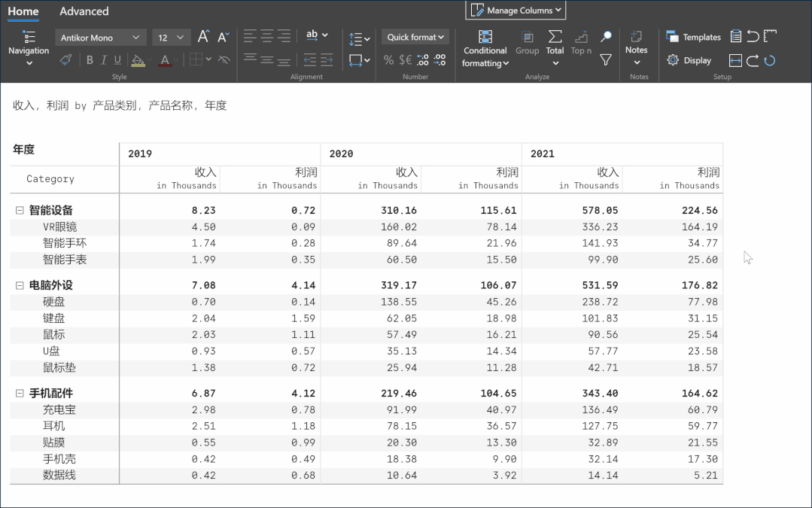812x508 pixels.
Task: Switch to the Advanced tab
Action: coord(84,11)
